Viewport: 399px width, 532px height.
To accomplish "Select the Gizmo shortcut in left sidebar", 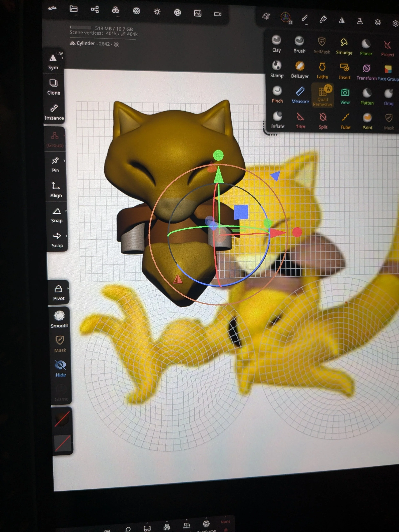I will click(x=61, y=393).
